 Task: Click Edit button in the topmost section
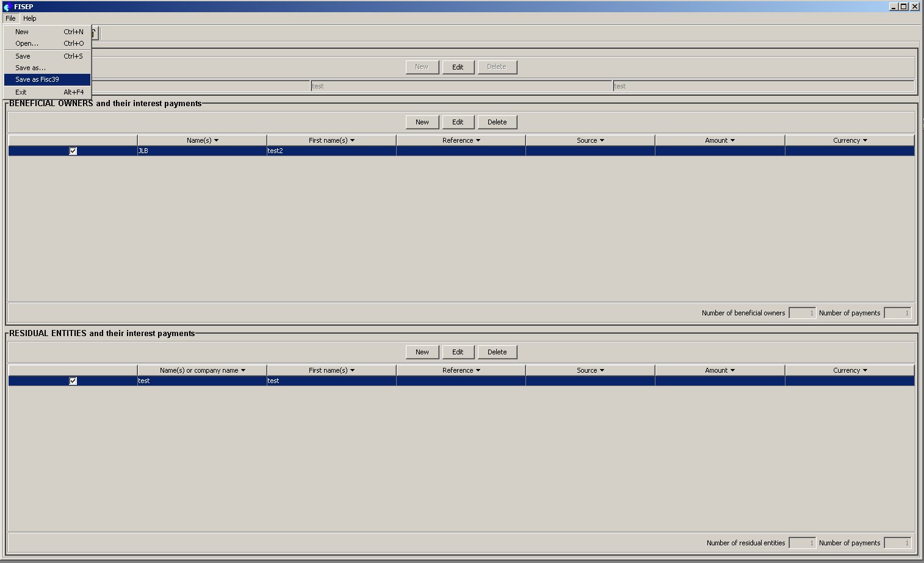[x=458, y=67]
